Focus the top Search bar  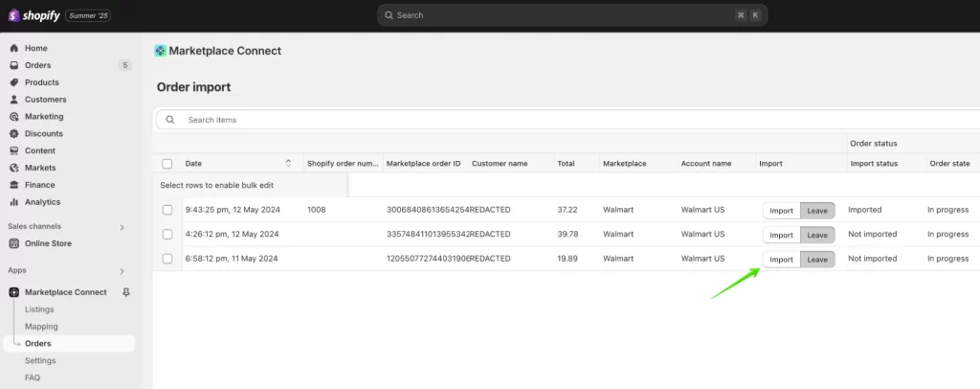572,15
